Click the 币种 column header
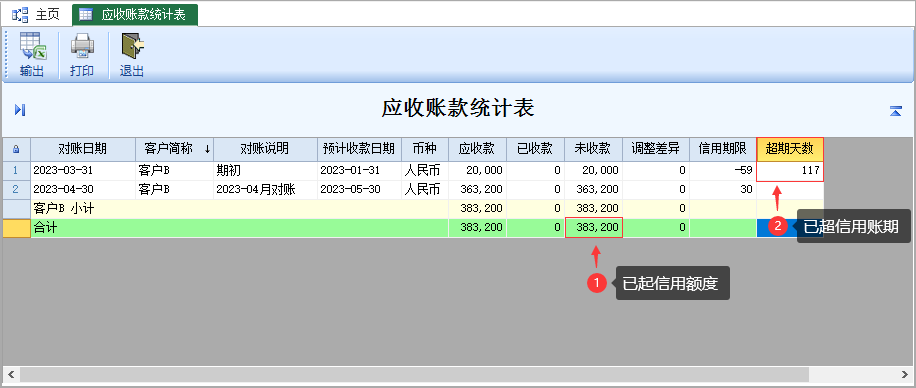This screenshot has width=916, height=388. coord(425,150)
